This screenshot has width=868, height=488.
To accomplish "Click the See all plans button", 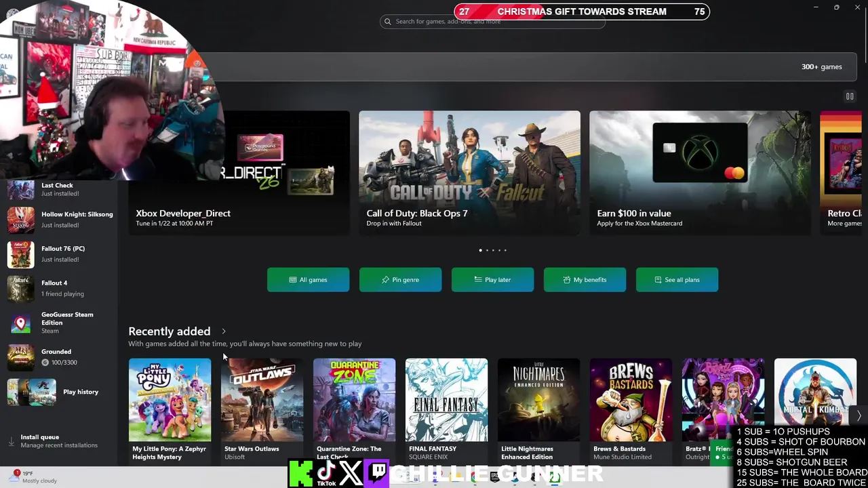I will (x=677, y=279).
